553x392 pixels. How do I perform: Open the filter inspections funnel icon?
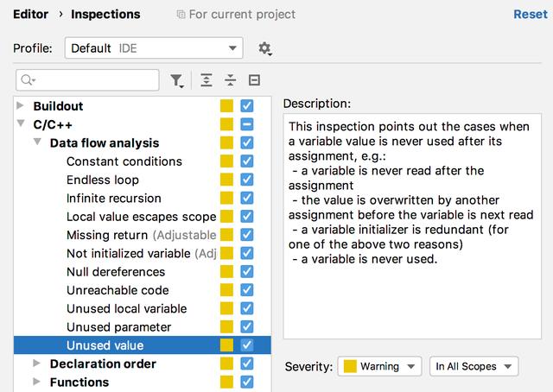point(176,80)
